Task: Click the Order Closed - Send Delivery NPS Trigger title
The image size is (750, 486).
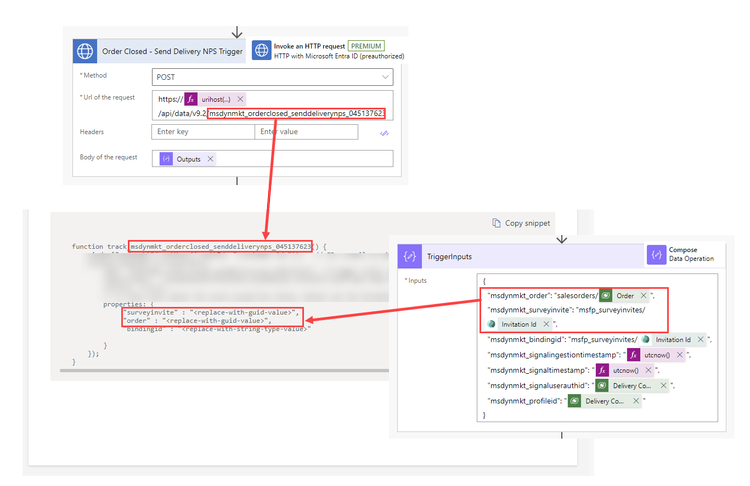Action: [x=172, y=51]
